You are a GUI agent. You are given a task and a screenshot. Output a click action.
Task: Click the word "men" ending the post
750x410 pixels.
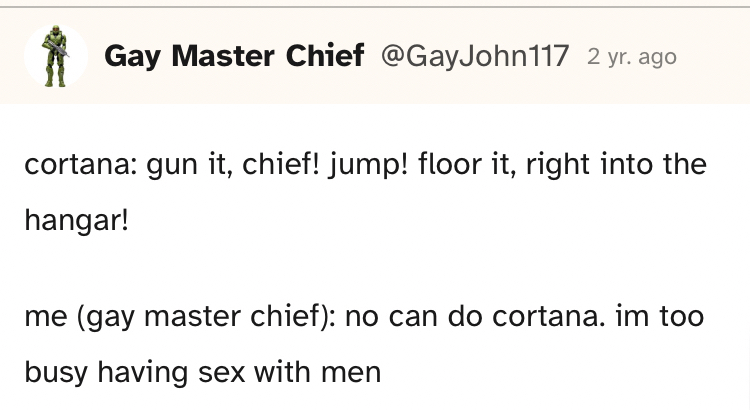tap(354, 373)
